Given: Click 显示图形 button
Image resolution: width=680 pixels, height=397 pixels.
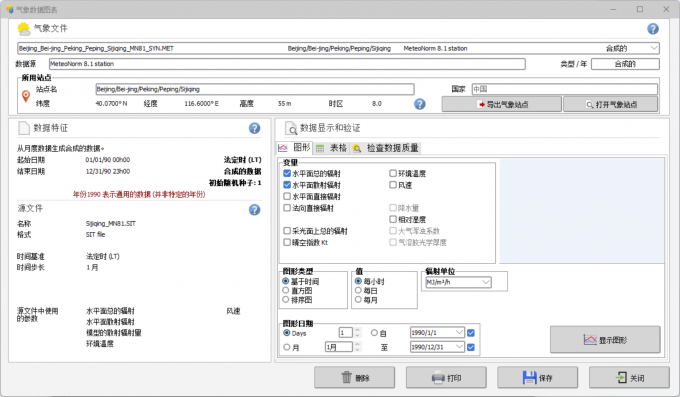Looking at the screenshot, I should (x=605, y=340).
